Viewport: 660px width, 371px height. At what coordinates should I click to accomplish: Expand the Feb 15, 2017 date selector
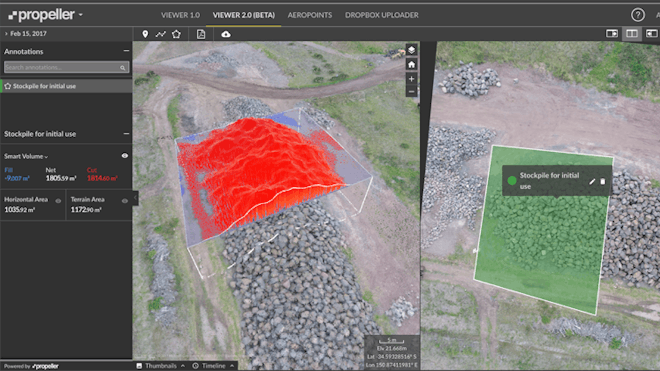25,34
